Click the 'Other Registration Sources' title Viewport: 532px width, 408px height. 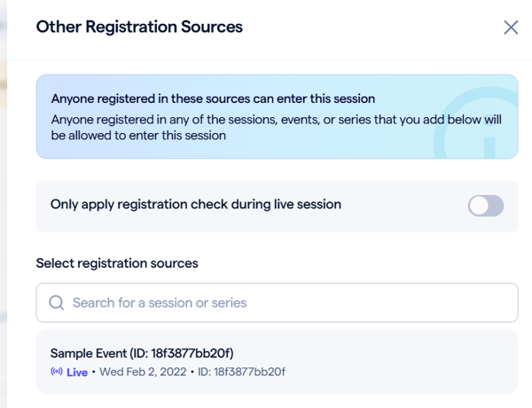point(139,27)
